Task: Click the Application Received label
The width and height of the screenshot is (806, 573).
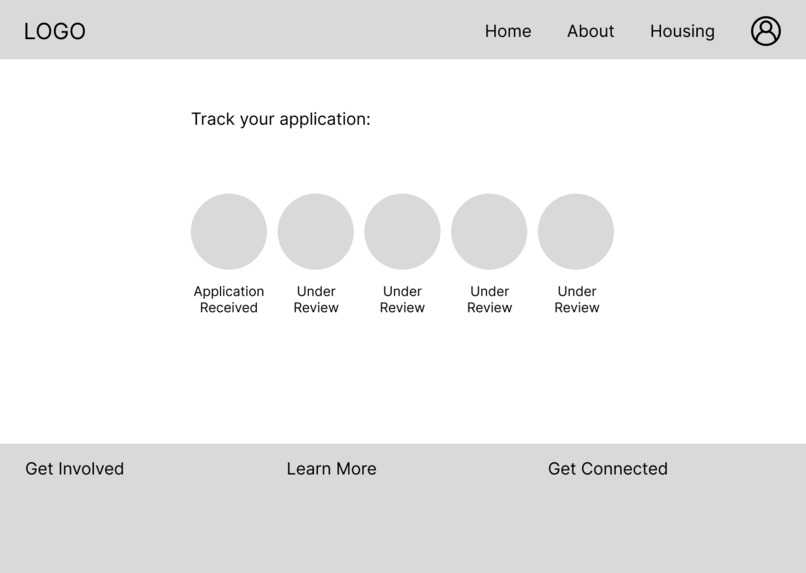Action: tap(229, 299)
